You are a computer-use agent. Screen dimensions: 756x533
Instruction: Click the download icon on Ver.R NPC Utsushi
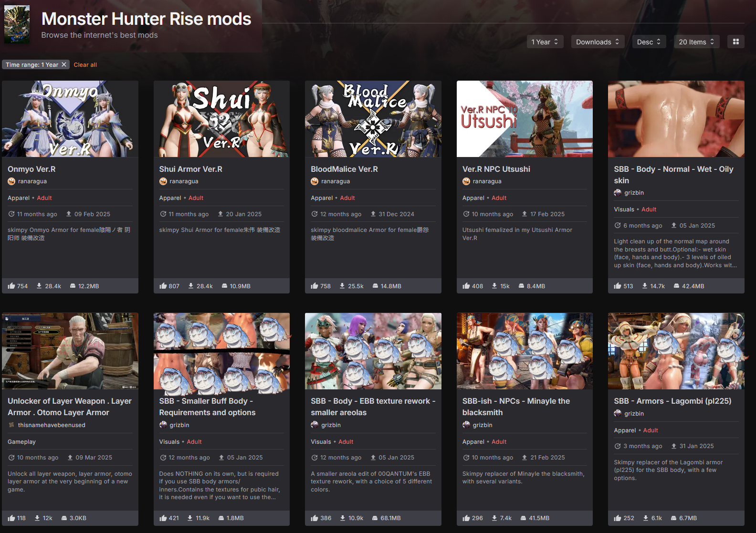tap(494, 286)
